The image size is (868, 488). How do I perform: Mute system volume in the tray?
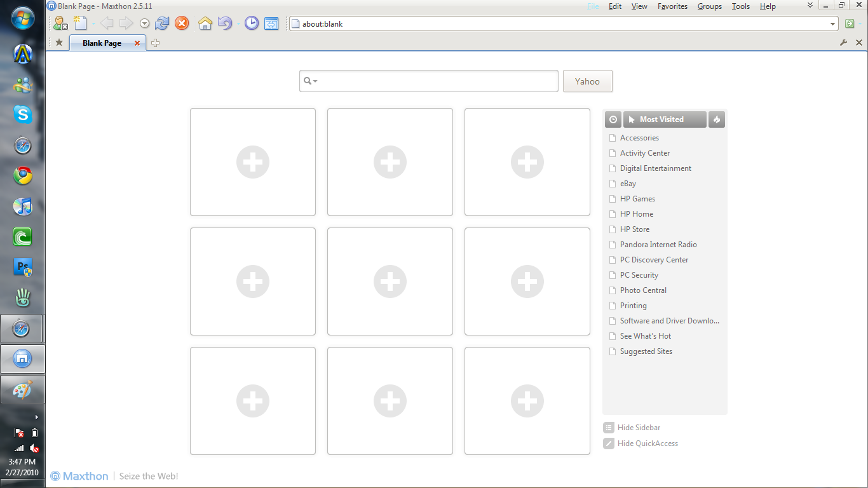[x=34, y=448]
